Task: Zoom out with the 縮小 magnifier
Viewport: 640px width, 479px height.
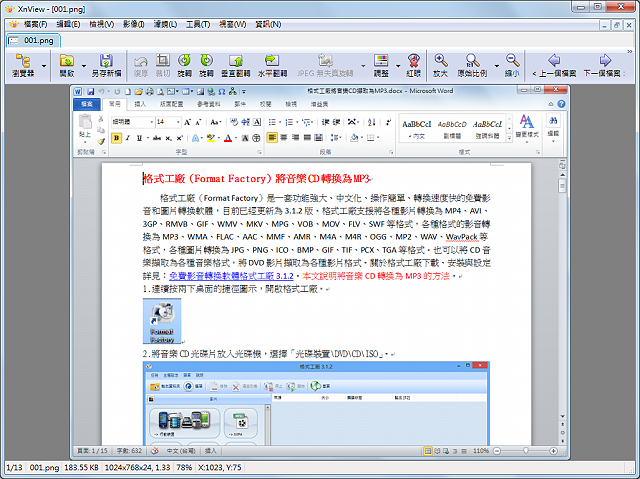Action: point(512,65)
